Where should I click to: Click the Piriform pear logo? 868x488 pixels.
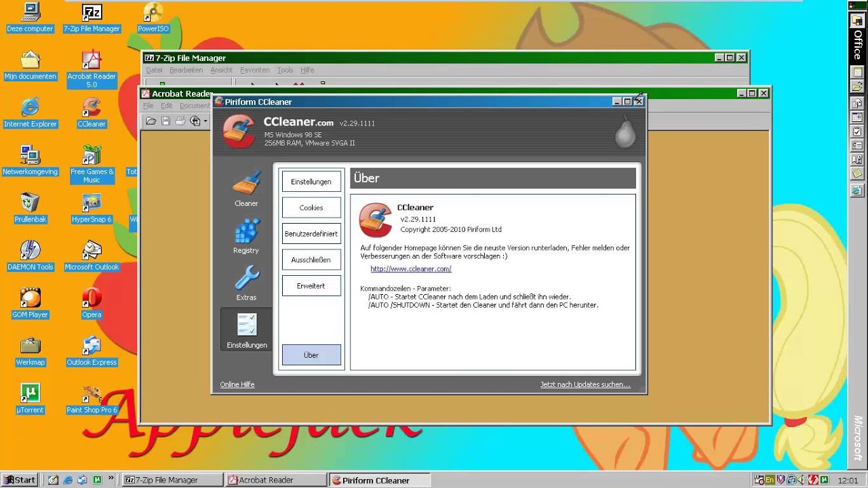coord(625,131)
